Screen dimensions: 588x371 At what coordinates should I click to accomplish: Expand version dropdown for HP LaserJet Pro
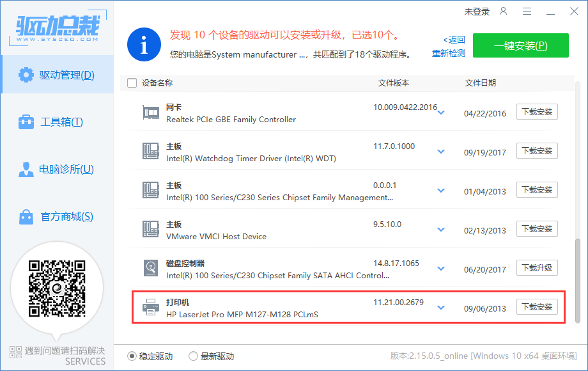tap(441, 308)
